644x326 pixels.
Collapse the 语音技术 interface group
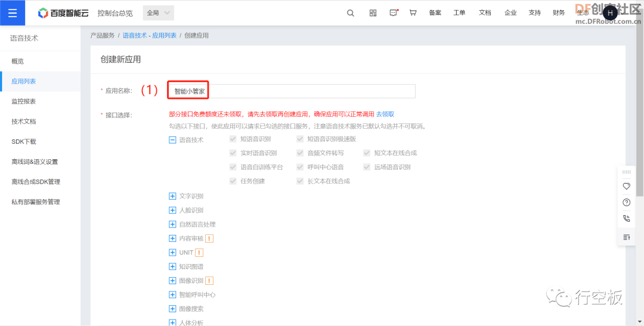coord(172,140)
